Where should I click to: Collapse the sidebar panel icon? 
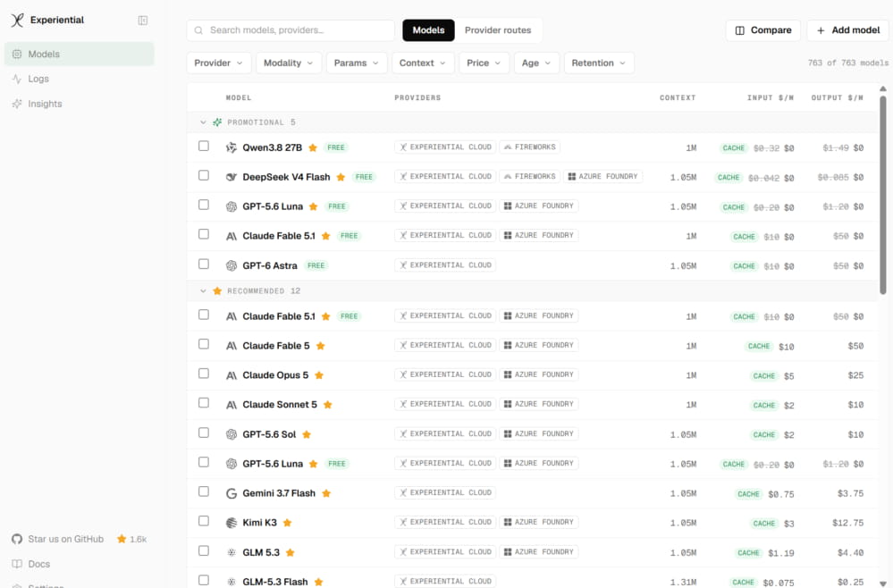[143, 21]
